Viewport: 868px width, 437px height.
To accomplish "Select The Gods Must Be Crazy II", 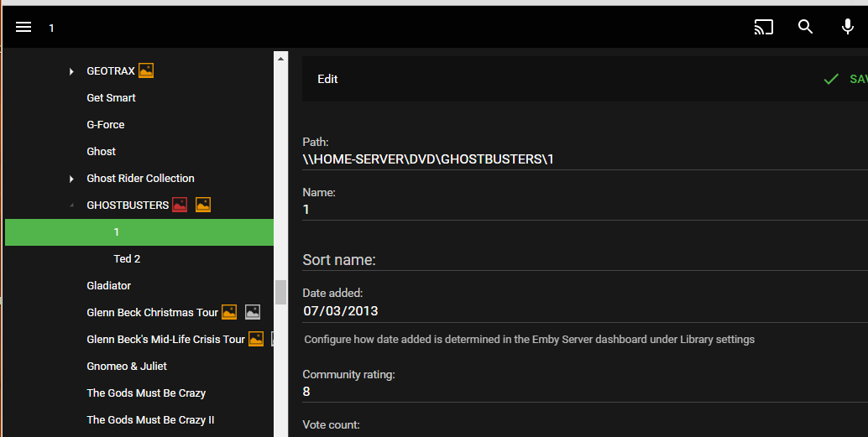I will (150, 419).
